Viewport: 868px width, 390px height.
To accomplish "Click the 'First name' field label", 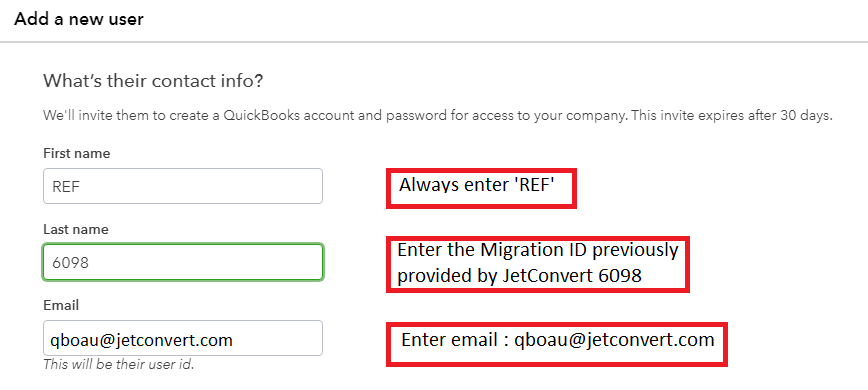I will (x=76, y=153).
